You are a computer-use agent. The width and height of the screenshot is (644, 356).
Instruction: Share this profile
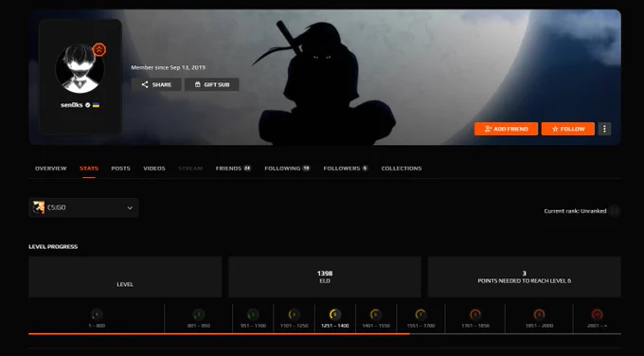tap(156, 84)
